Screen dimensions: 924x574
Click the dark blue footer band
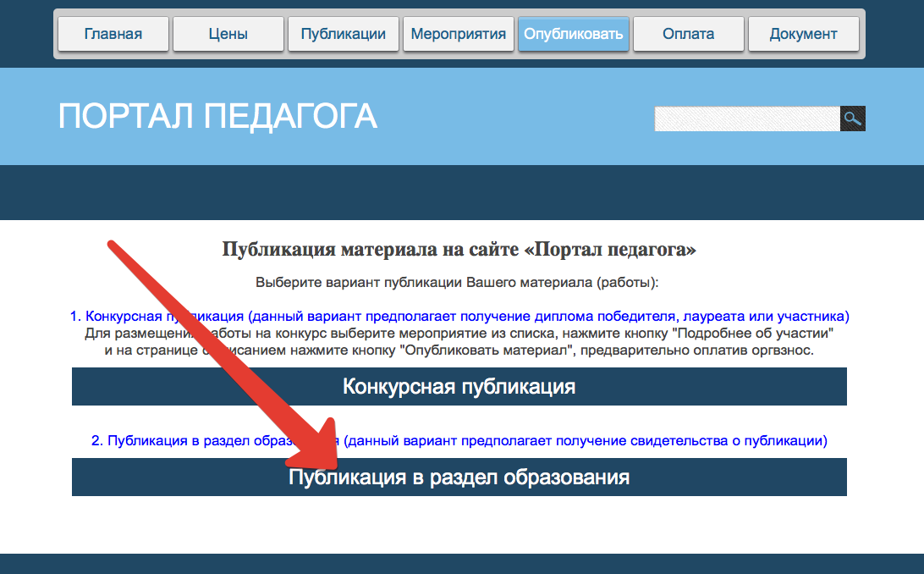click(462, 564)
